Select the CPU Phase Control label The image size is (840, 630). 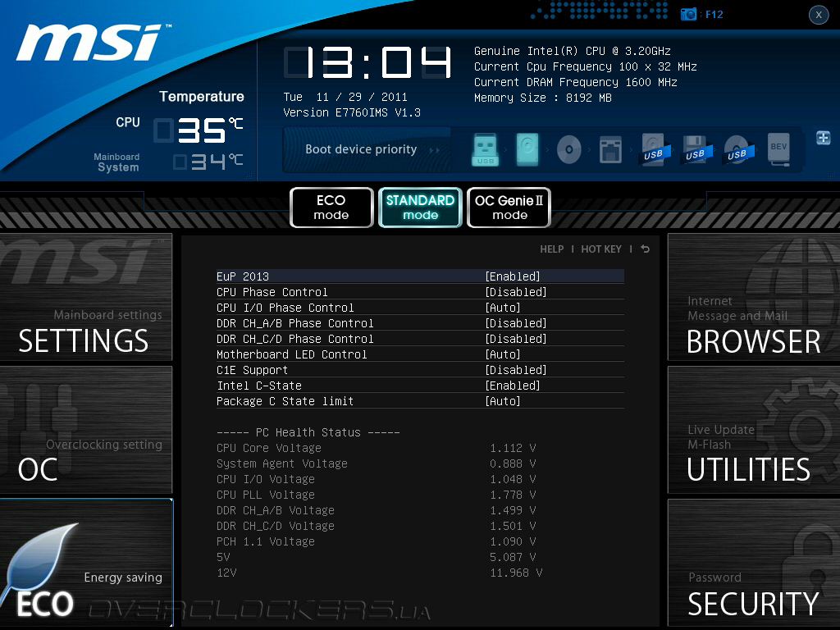pyautogui.click(x=272, y=292)
